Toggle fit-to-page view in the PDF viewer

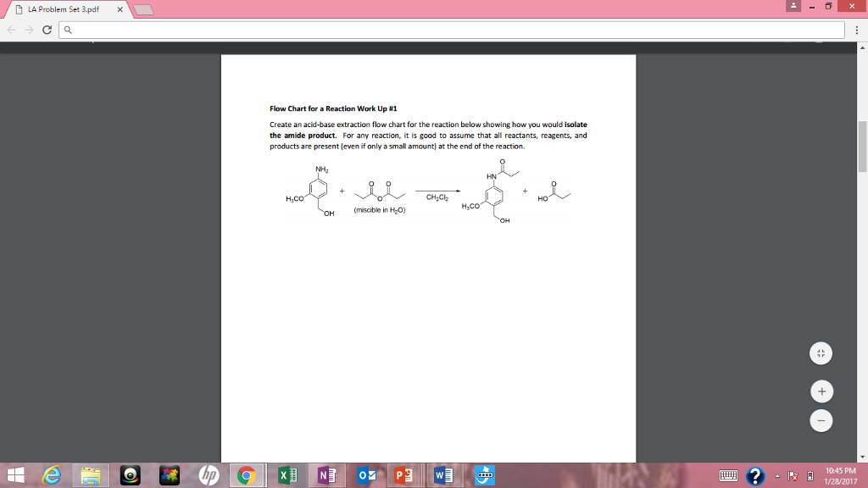click(x=821, y=352)
